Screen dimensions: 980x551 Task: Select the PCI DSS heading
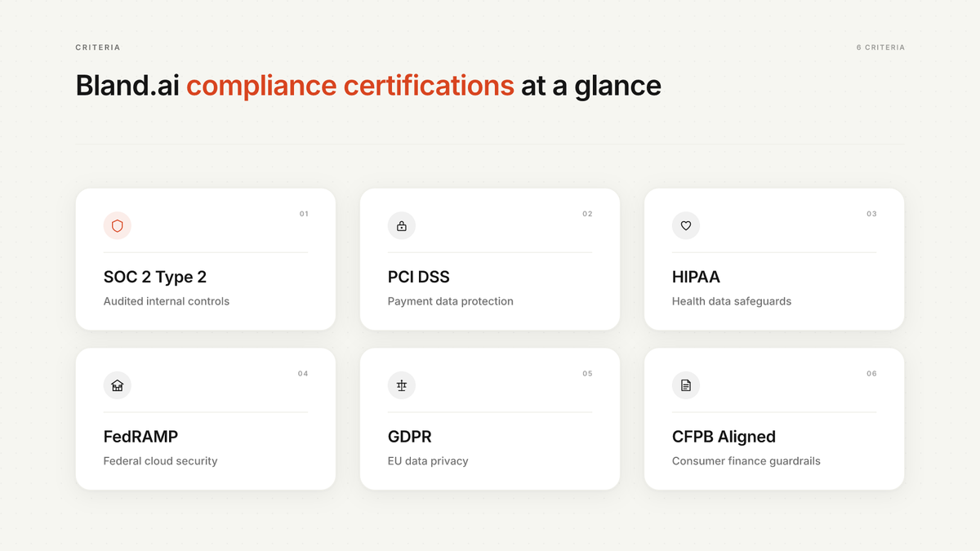click(419, 278)
